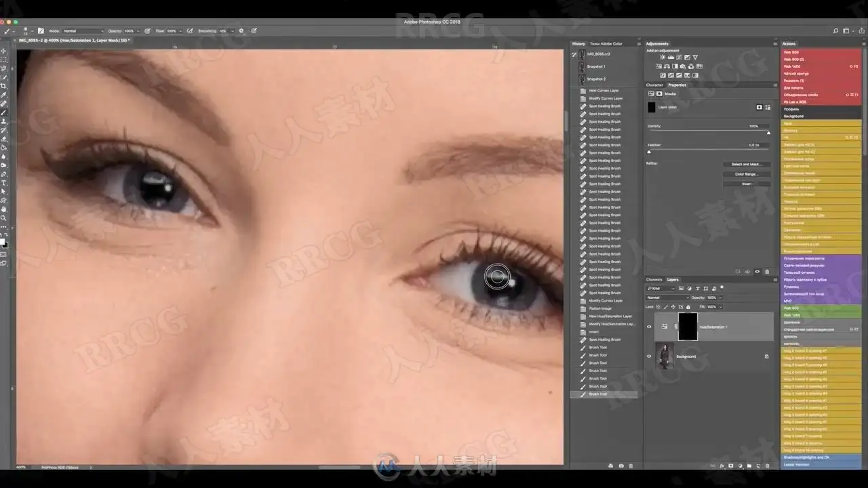The width and height of the screenshot is (868, 488).
Task: Create new snapshot in History panel
Action: click(621, 466)
